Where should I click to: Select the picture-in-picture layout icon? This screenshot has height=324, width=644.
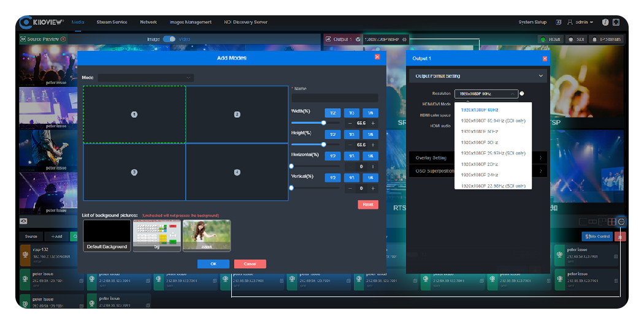click(x=602, y=222)
